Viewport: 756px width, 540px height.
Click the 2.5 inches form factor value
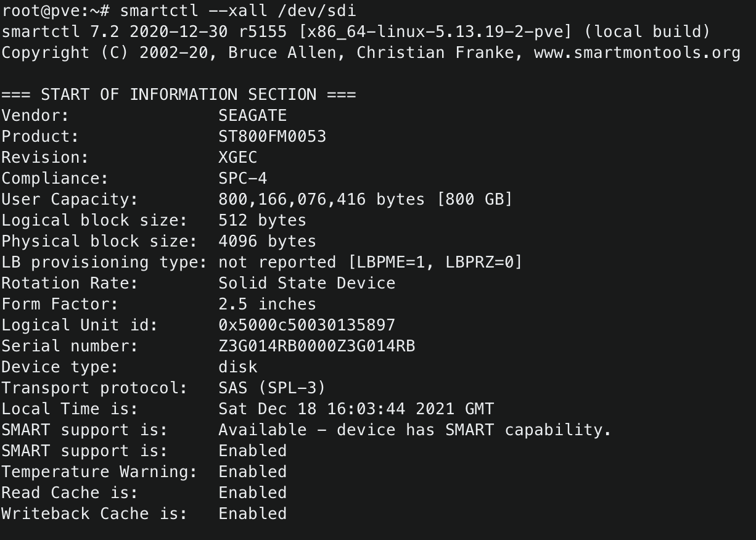pos(267,305)
